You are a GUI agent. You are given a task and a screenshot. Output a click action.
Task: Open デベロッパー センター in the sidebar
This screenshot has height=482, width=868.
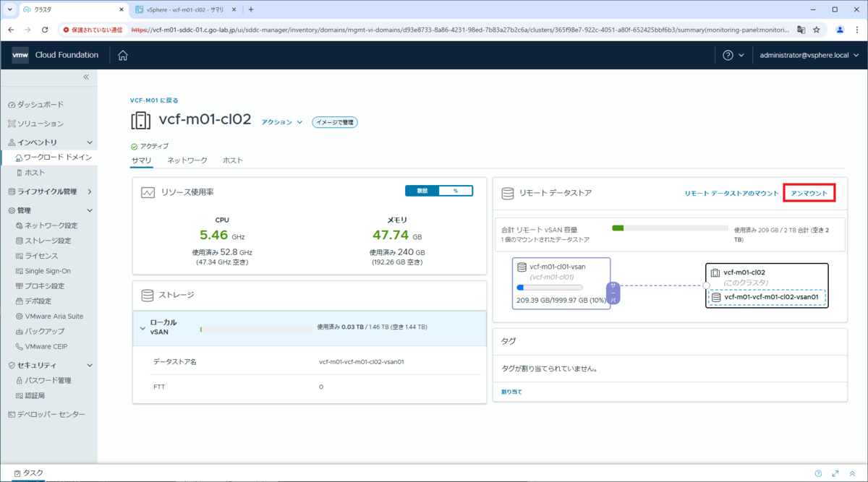pyautogui.click(x=48, y=414)
